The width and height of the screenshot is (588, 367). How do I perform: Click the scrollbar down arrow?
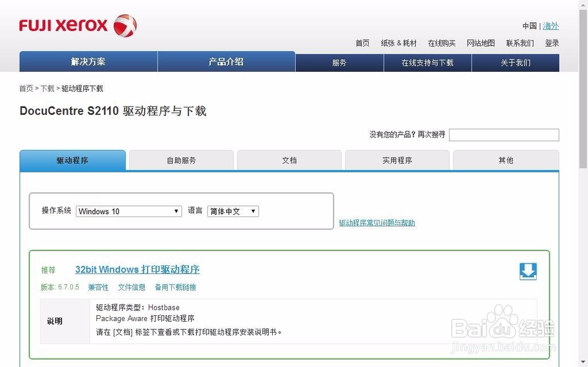click(583, 362)
